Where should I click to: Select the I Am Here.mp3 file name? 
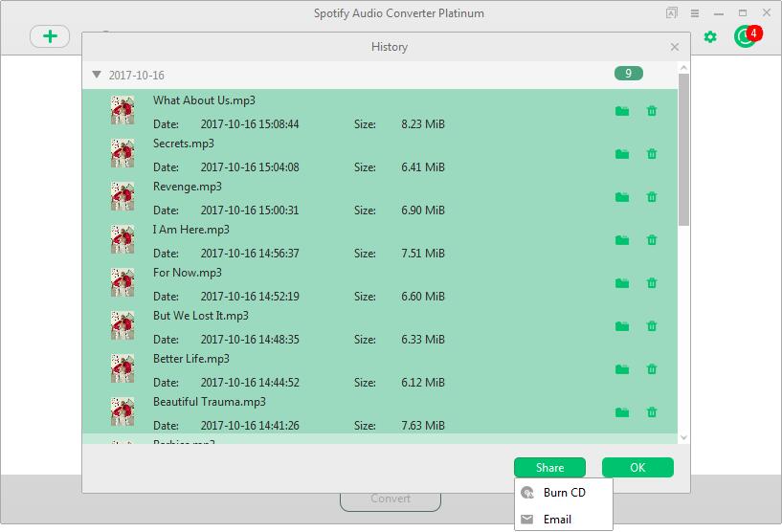pos(191,230)
